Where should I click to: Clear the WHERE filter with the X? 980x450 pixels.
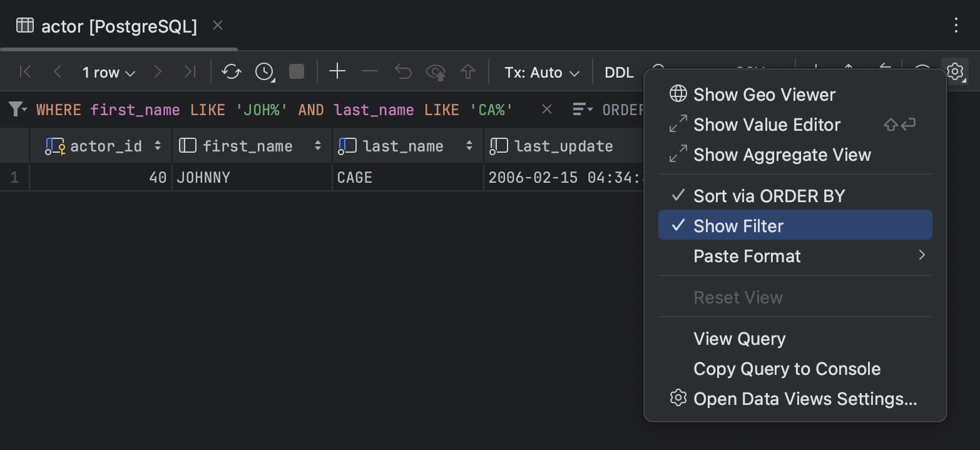(546, 109)
